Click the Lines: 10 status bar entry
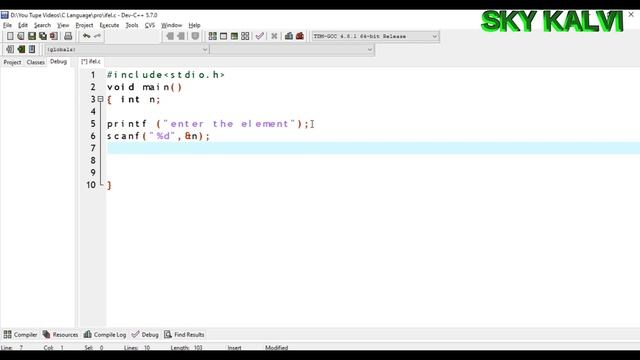 137,348
